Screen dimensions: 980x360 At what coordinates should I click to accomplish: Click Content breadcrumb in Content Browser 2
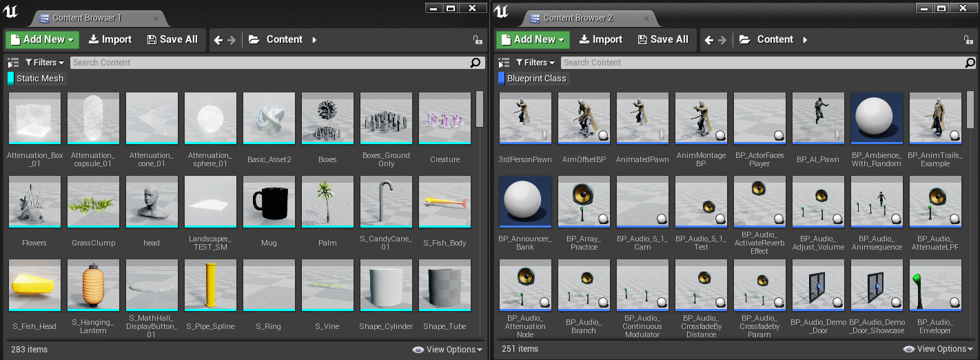pyautogui.click(x=775, y=39)
